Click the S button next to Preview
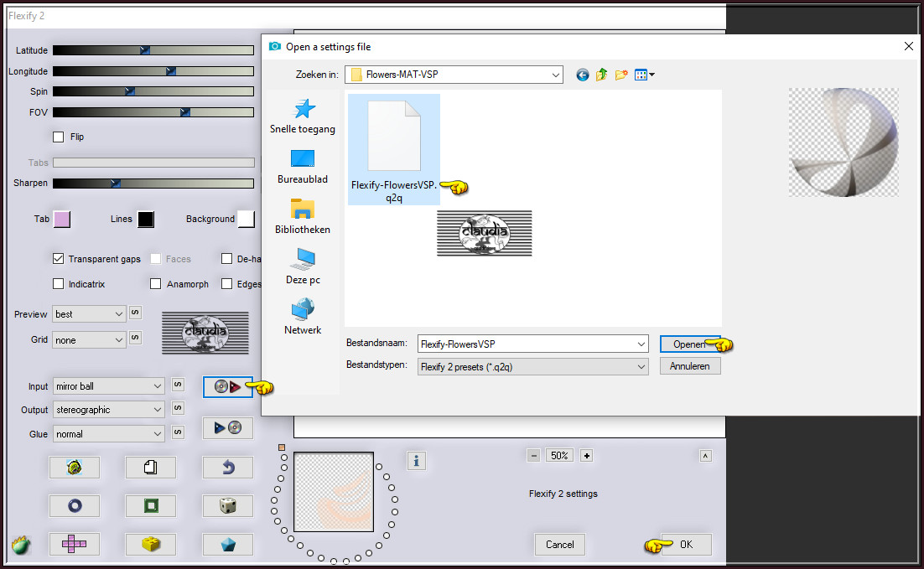 tap(135, 313)
